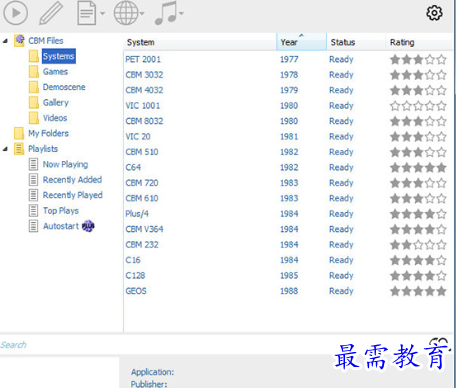Image resolution: width=456 pixels, height=388 pixels.
Task: Open the Gallery folder
Action: [56, 102]
